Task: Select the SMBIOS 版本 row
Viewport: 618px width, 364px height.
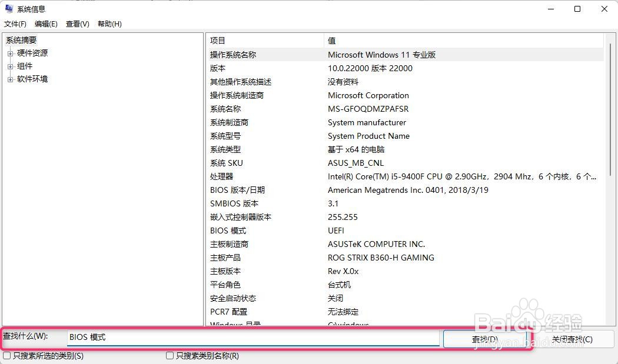Action: click(x=405, y=203)
